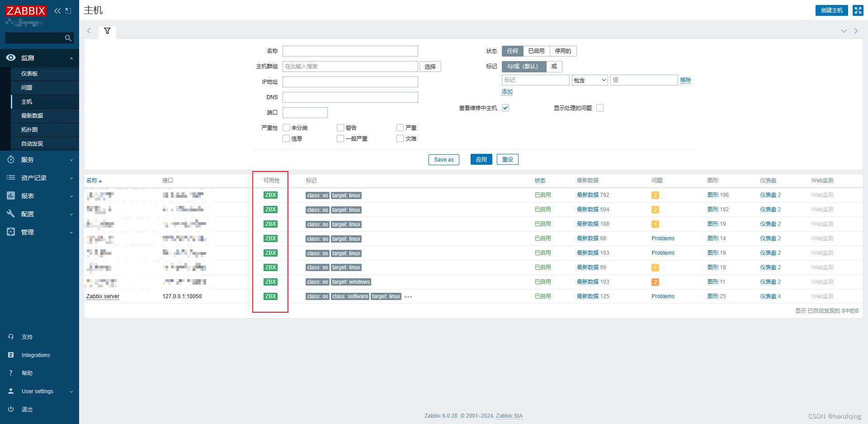This screenshot has height=424, width=868.
Task: Click fullscreen kiosk mode icon top right
Action: (x=858, y=10)
